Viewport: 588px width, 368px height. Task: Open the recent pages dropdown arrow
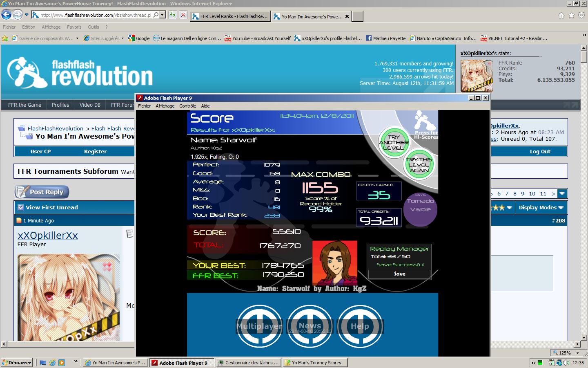pyautogui.click(x=27, y=15)
